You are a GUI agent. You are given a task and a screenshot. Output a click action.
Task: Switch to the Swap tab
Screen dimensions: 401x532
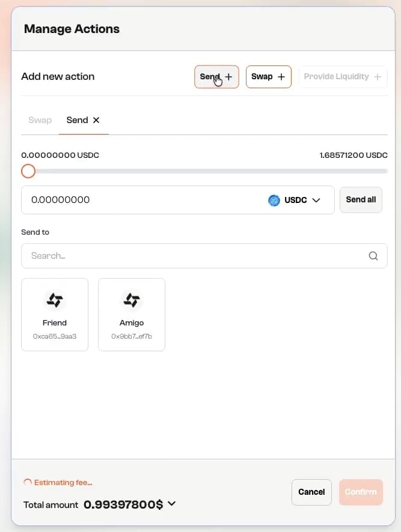(x=40, y=120)
